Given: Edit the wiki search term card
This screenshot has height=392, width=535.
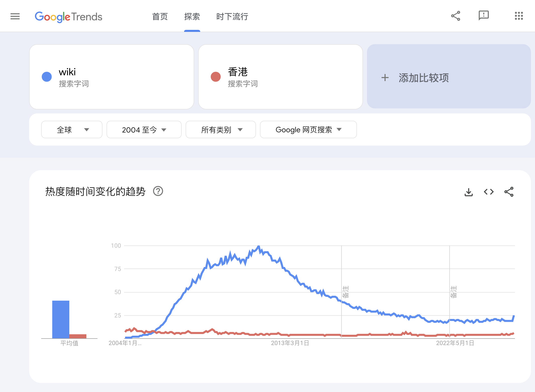Looking at the screenshot, I should coord(112,77).
